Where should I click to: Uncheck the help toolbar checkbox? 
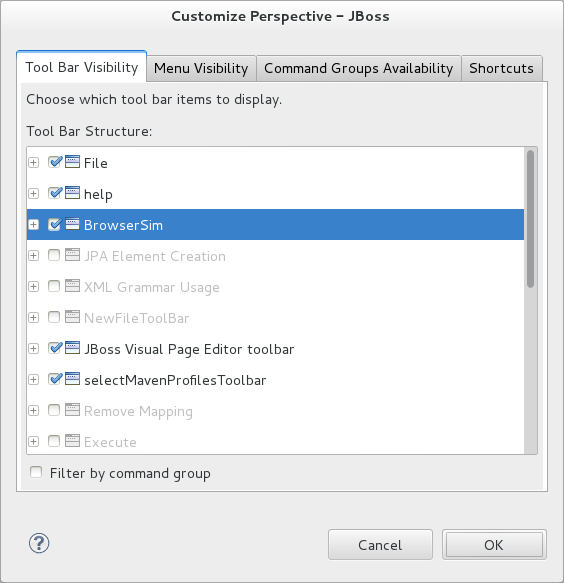coord(54,193)
